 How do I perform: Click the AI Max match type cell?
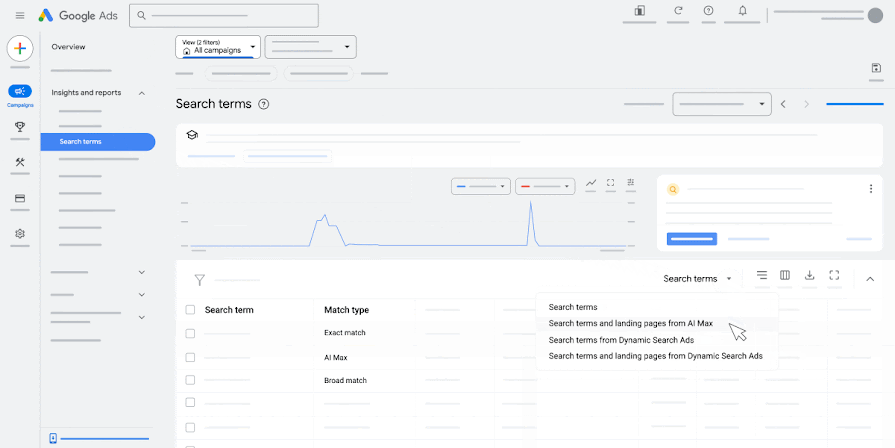tap(336, 358)
